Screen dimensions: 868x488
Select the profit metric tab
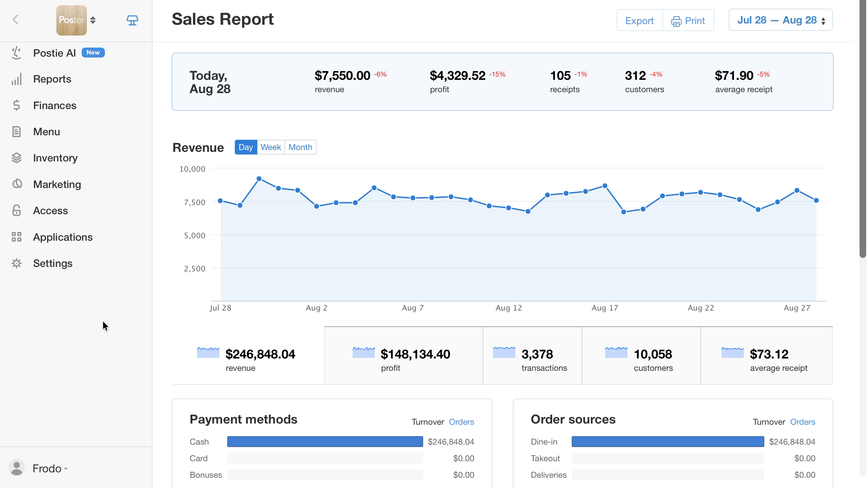(x=403, y=356)
